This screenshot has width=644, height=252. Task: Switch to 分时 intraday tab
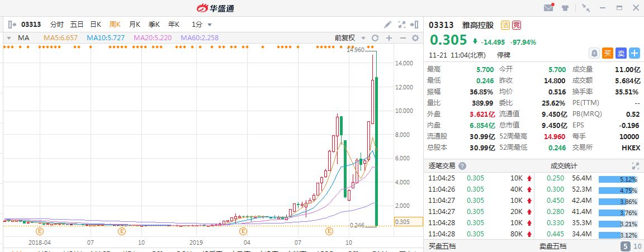click(56, 25)
